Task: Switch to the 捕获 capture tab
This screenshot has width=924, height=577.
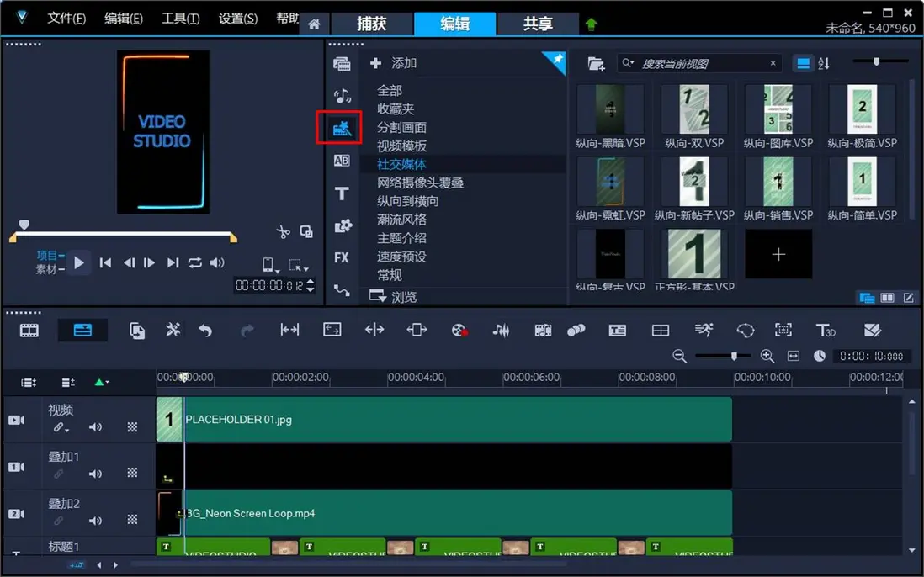Action: pyautogui.click(x=372, y=24)
